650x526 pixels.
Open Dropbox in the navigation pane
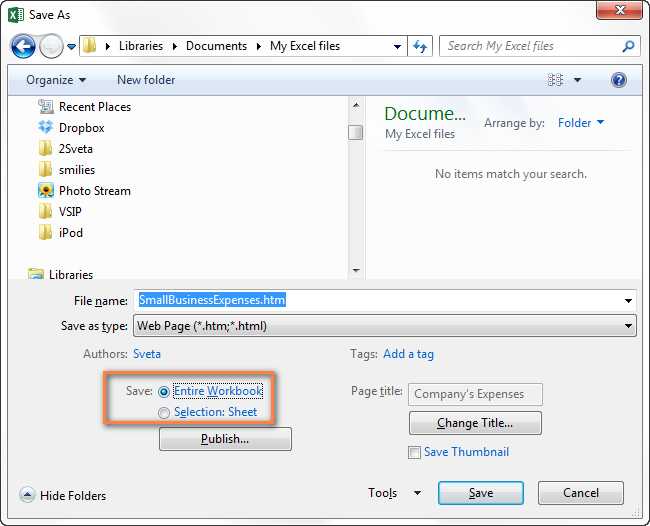pyautogui.click(x=82, y=128)
